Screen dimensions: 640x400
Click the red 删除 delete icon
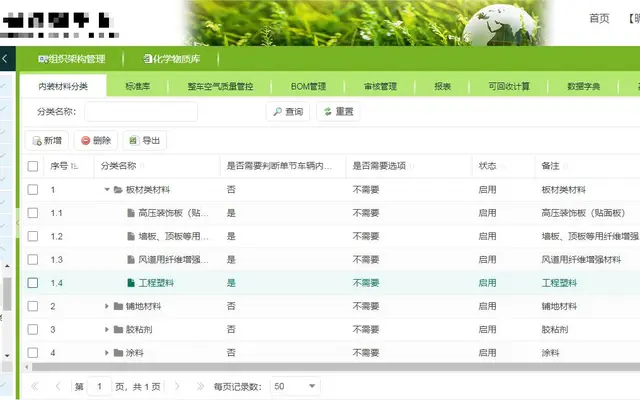(85, 140)
